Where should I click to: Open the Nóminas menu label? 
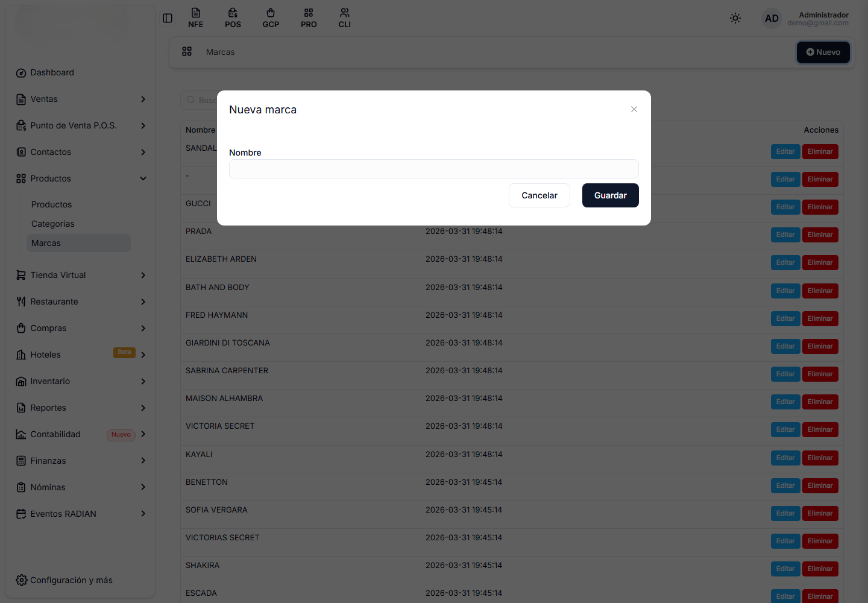[48, 487]
